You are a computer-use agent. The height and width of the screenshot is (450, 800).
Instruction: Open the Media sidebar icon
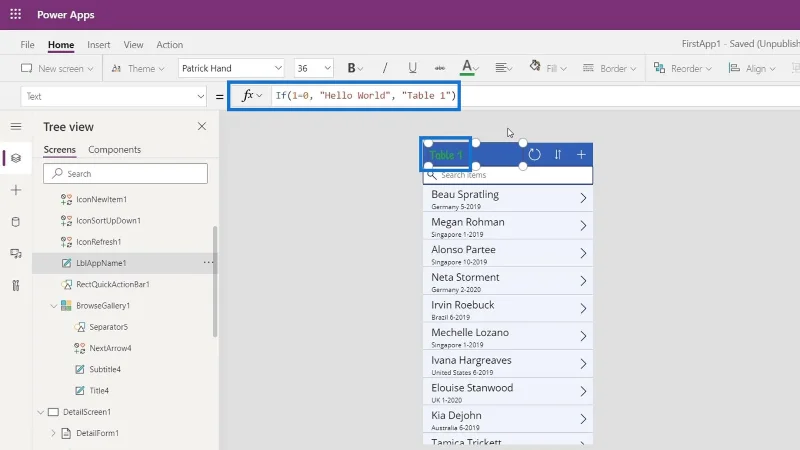point(16,254)
